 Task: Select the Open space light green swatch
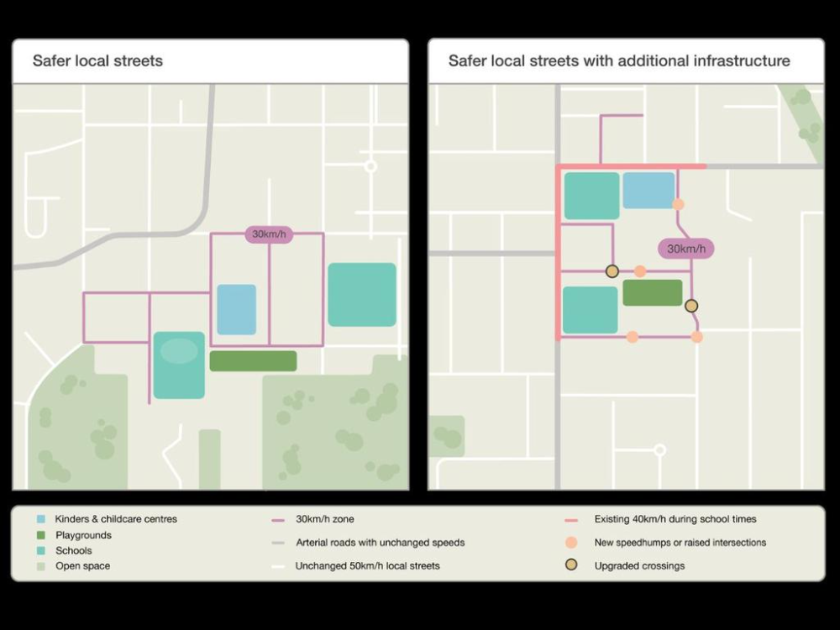coord(41,566)
